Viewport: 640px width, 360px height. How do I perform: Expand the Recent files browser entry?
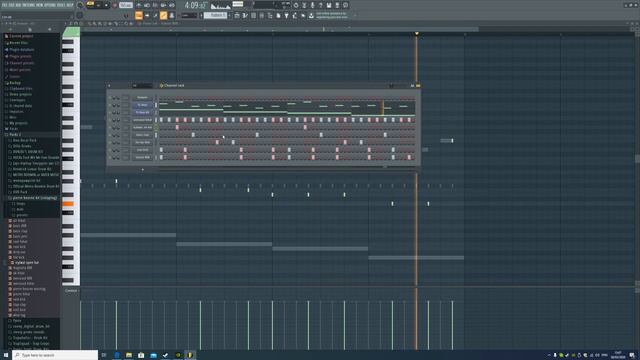pyautogui.click(x=18, y=42)
